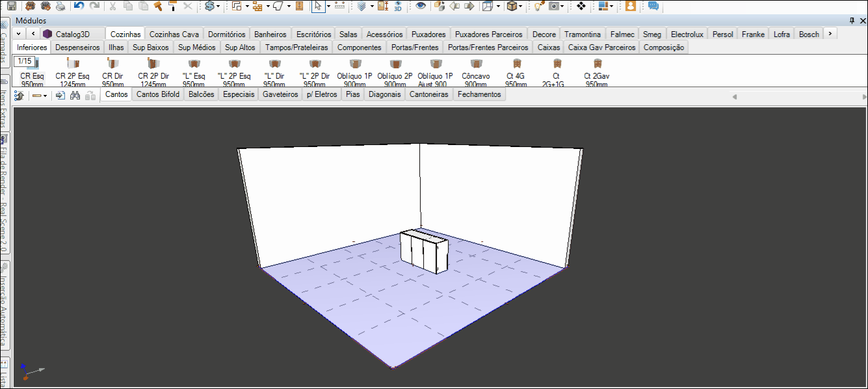The width and height of the screenshot is (868, 389).
Task: Click the camera snapshot icon
Action: tap(554, 6)
